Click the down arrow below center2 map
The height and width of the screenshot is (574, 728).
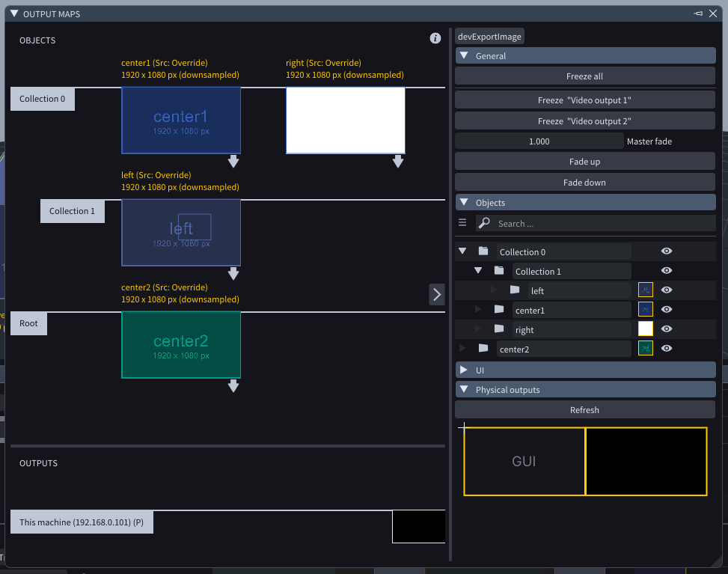233,386
